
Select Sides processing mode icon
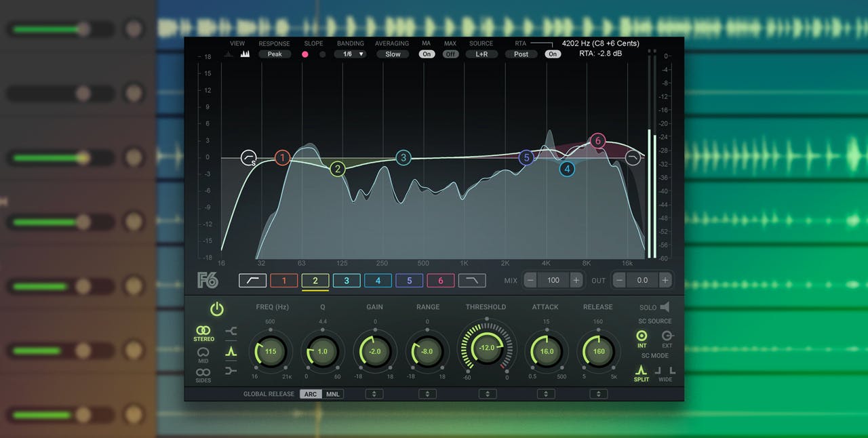(203, 373)
